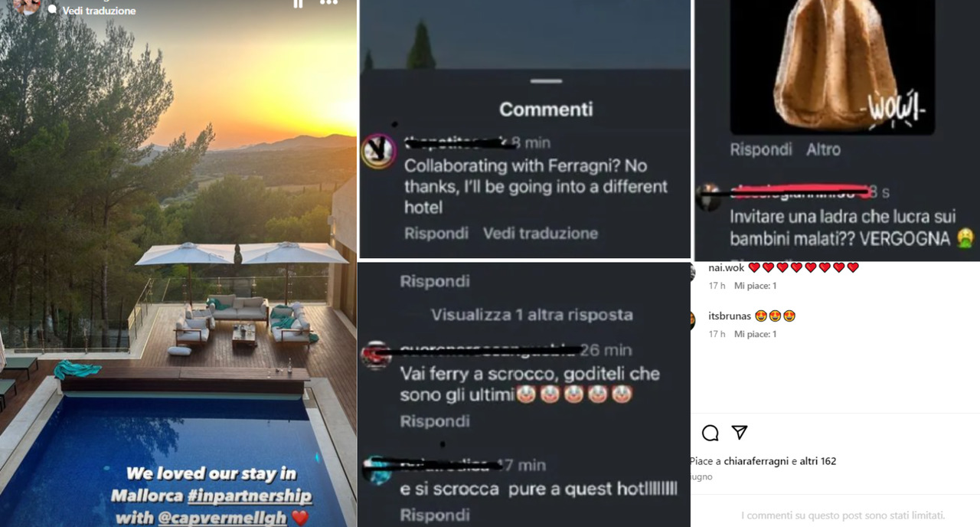This screenshot has width=980, height=527.
Task: Tap the story author's profile picture
Action: (26, 6)
